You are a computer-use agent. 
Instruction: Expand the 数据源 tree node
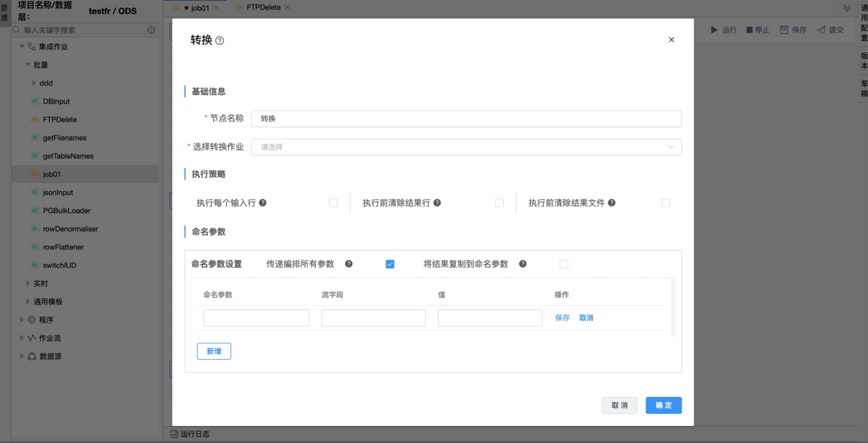click(22, 356)
